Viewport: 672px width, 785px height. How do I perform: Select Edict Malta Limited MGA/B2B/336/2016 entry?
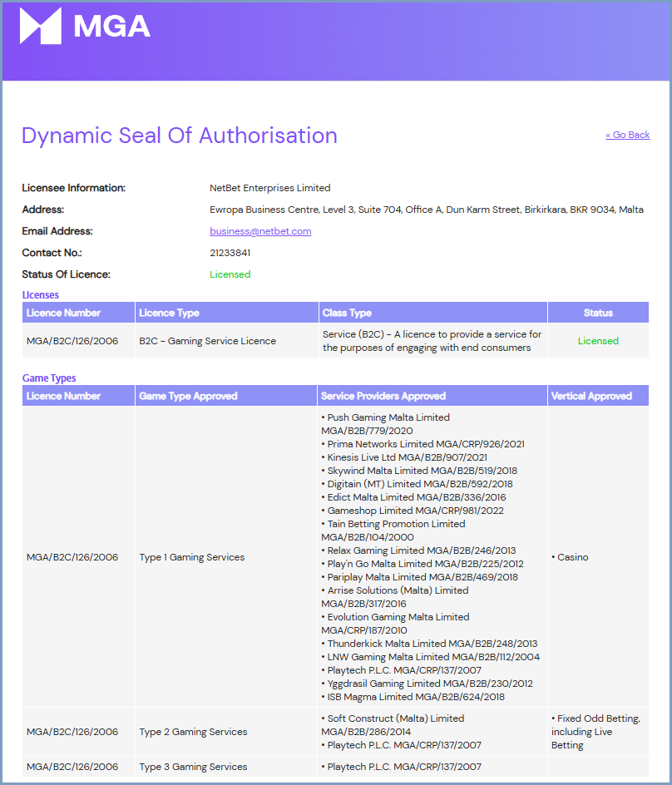coord(413,497)
